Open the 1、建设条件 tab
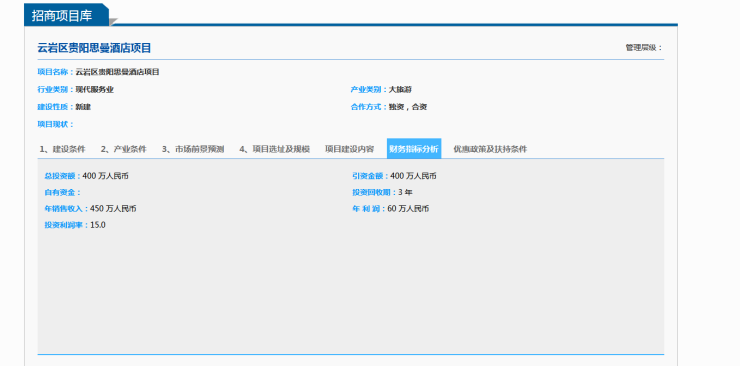 click(62, 149)
